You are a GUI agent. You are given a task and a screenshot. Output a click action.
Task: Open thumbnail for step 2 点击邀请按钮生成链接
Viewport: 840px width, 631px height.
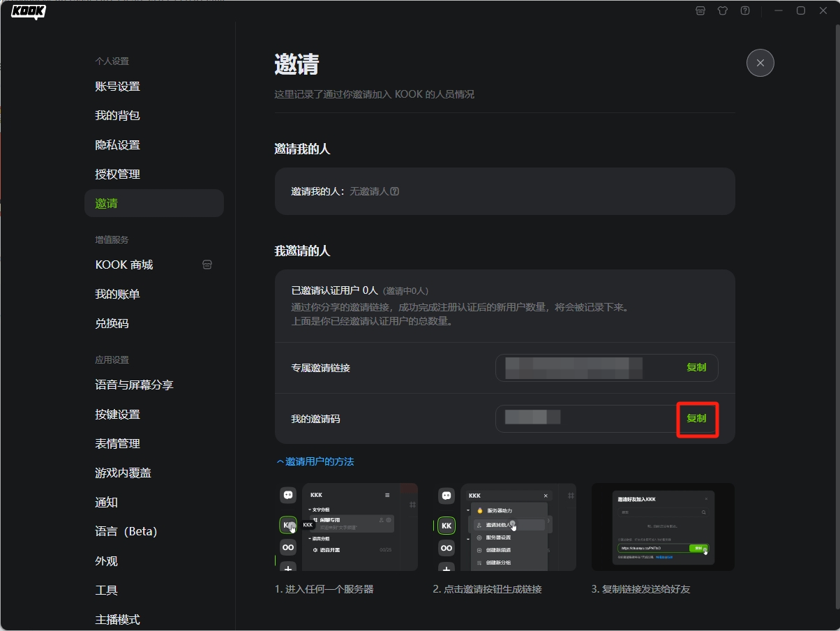point(504,527)
